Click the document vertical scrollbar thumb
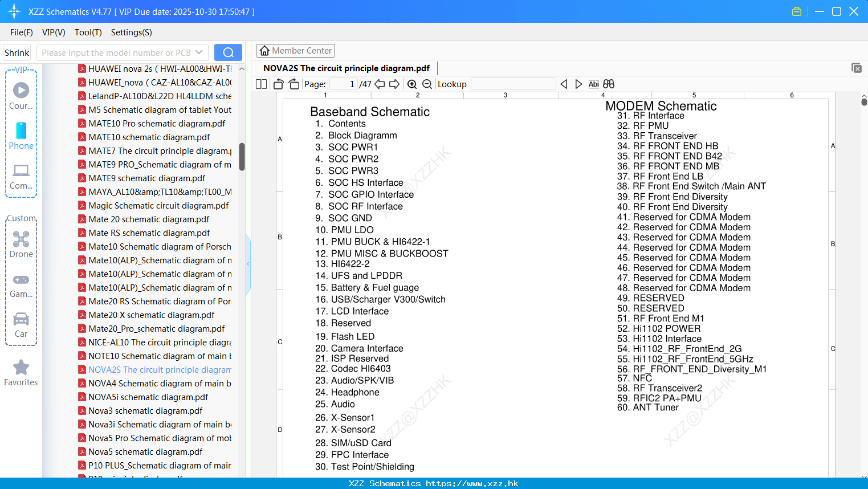 [864, 102]
